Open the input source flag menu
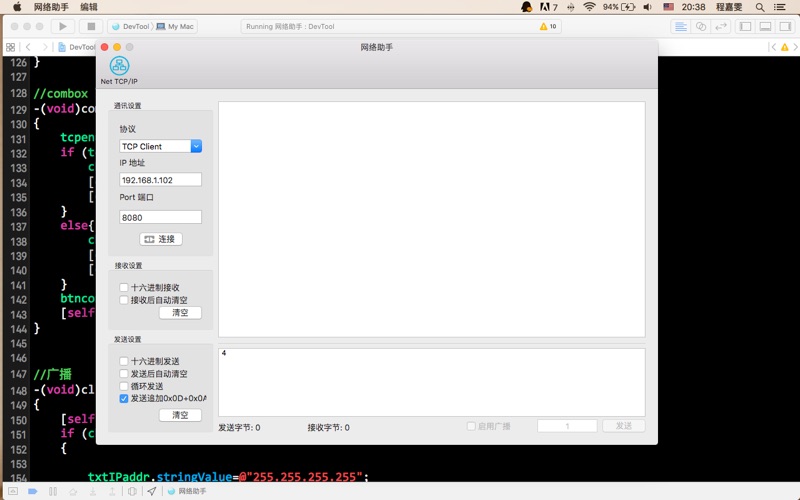The width and height of the screenshot is (800, 500). 668,7
